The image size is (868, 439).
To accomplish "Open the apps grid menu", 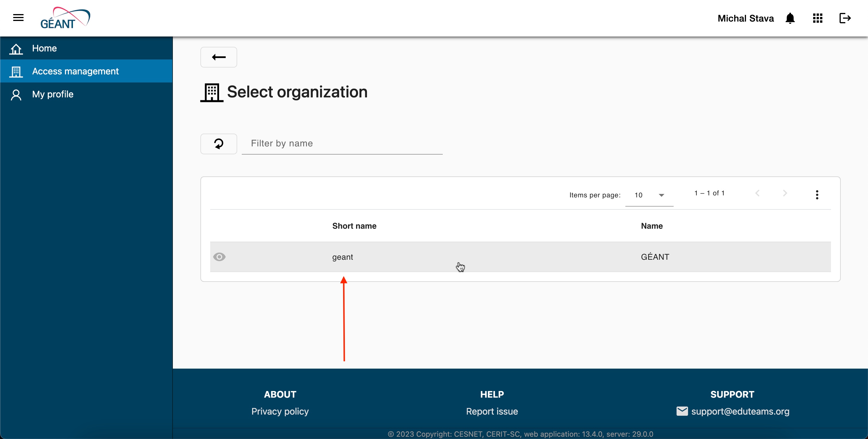I will pos(817,18).
